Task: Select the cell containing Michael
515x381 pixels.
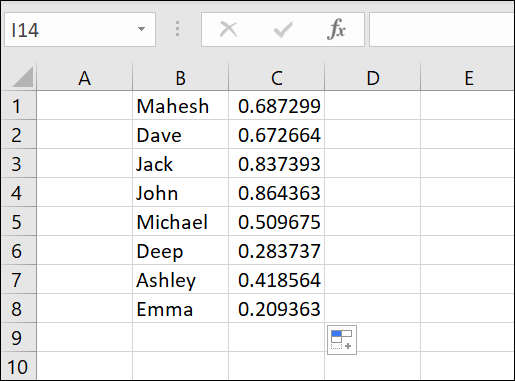Action: click(180, 222)
